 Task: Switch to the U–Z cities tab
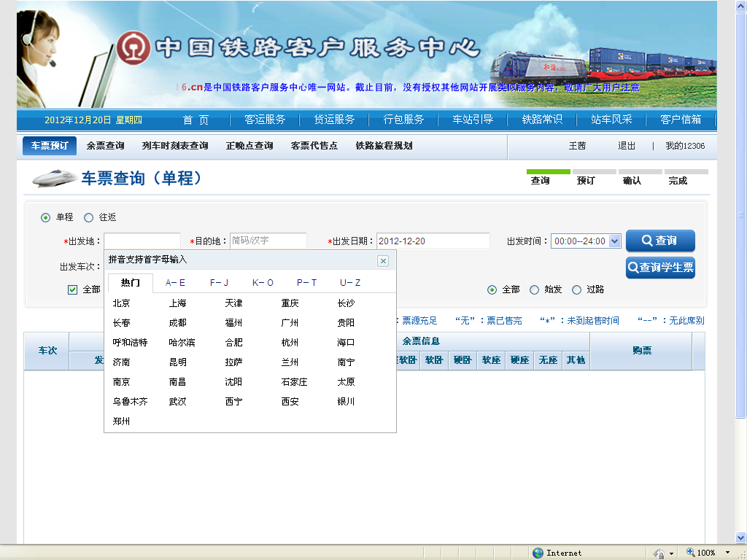click(350, 283)
